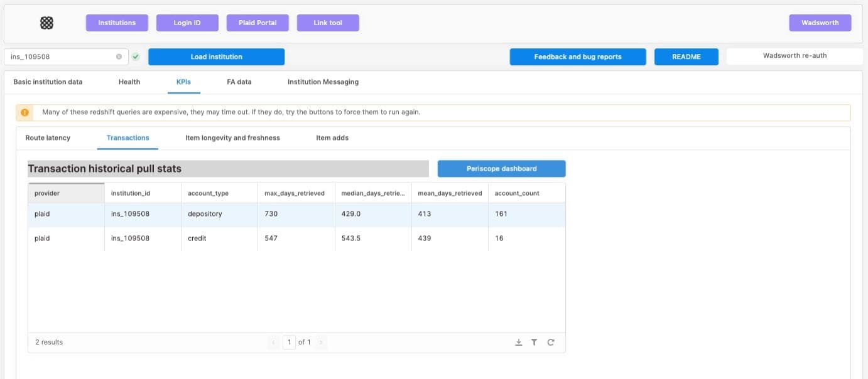Click the green checkmark validation icon
The width and height of the screenshot is (868, 379).
pos(136,56)
